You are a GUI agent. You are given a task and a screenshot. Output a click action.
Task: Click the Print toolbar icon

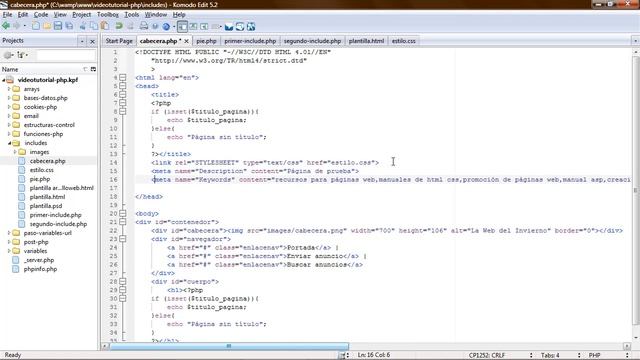click(144, 27)
